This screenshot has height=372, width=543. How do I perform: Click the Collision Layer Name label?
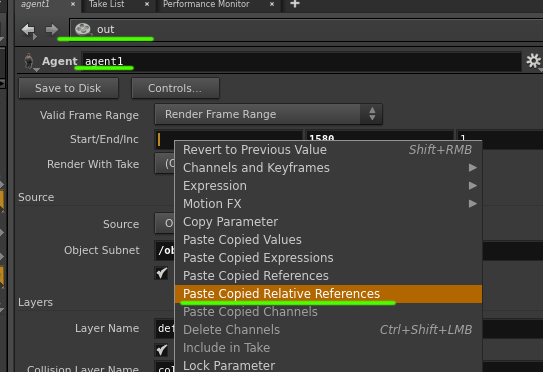click(x=83, y=368)
